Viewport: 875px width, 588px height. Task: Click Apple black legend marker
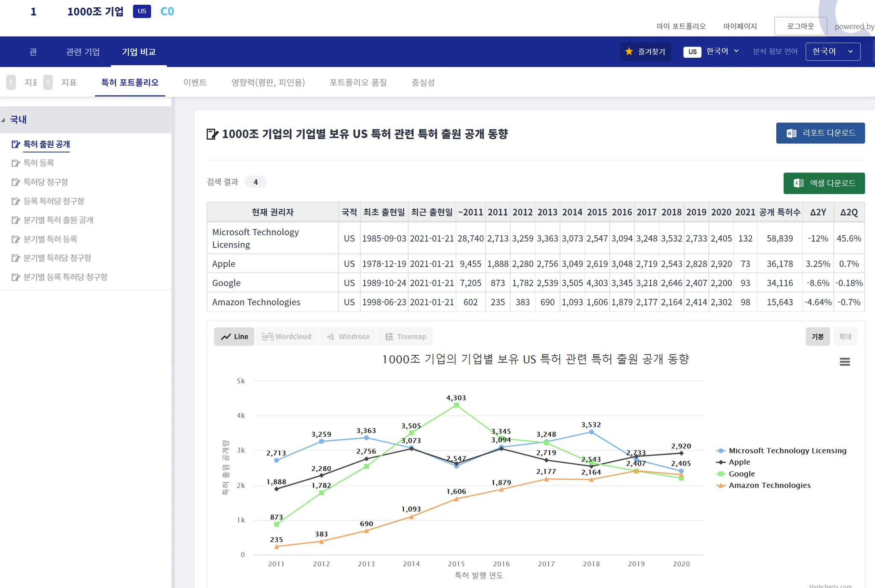721,462
